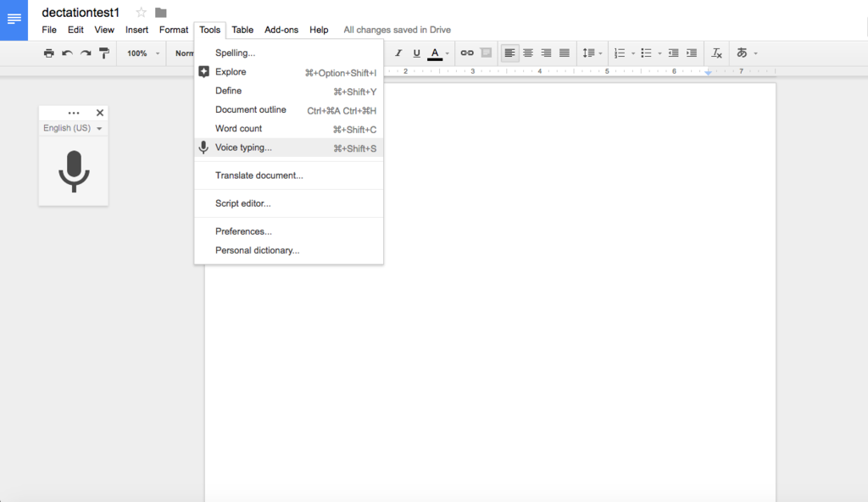The height and width of the screenshot is (502, 868).
Task: Click the Docs home icon
Action: point(14,20)
